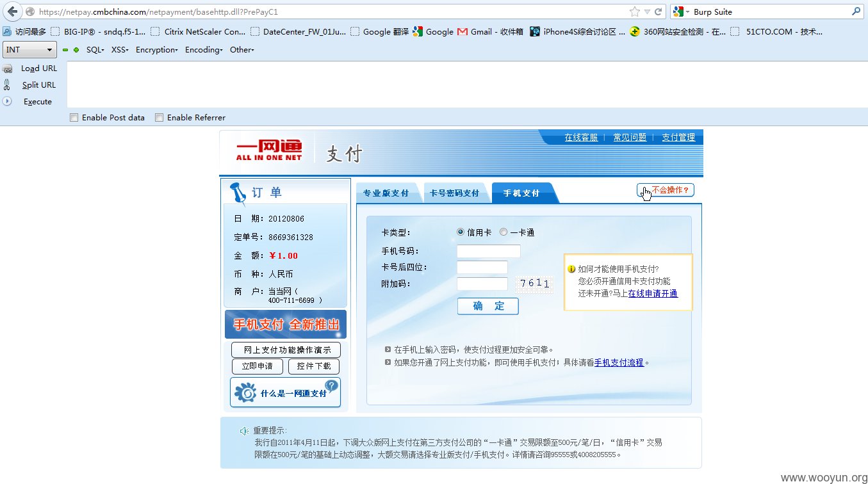Select 信用卡 radio button
Image resolution: width=868 pixels, height=484 pixels.
[x=461, y=232]
